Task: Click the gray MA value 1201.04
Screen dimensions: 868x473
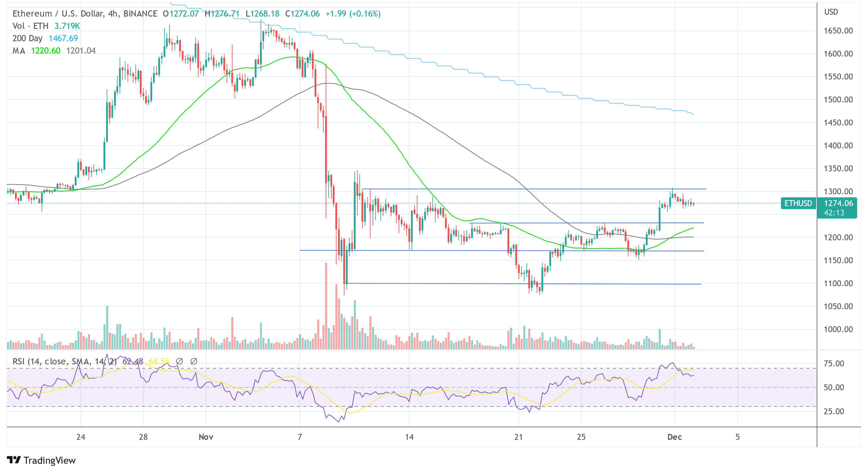Action: coord(81,50)
